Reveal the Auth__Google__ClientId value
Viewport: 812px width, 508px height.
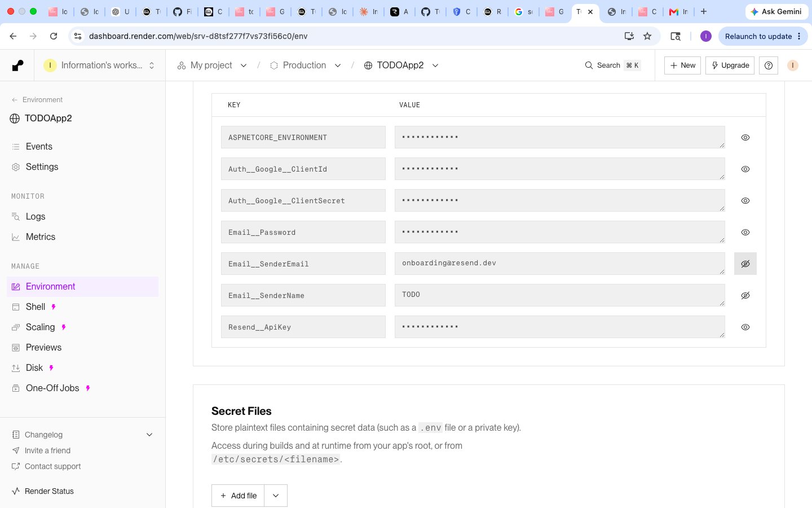pyautogui.click(x=745, y=169)
